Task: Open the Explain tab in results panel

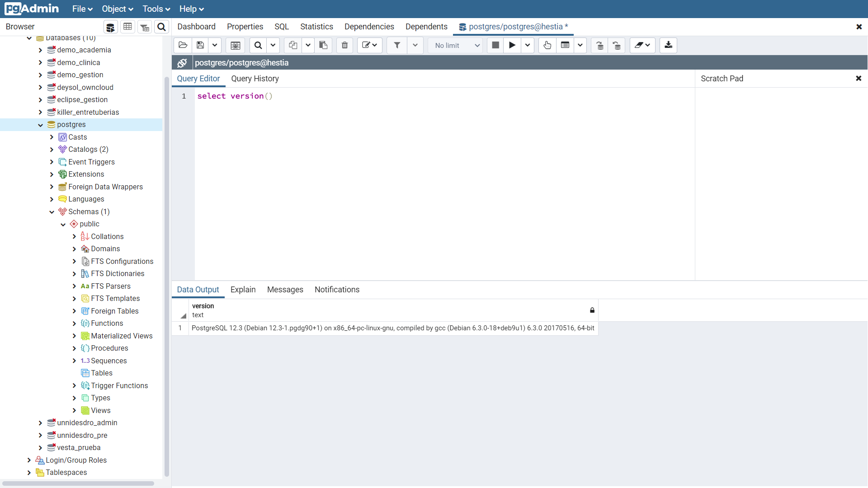Action: 243,290
